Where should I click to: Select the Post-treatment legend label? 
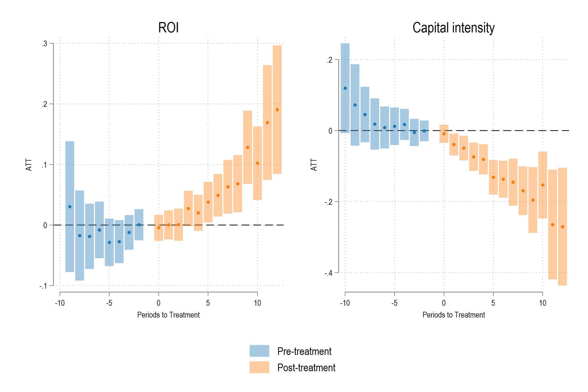pos(306,368)
